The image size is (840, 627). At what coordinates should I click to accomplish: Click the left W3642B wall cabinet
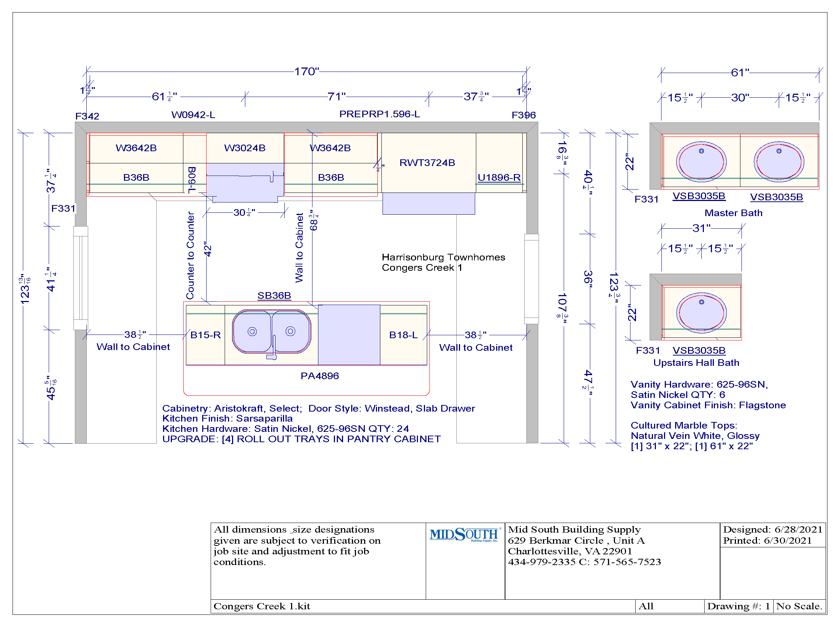pyautogui.click(x=136, y=148)
